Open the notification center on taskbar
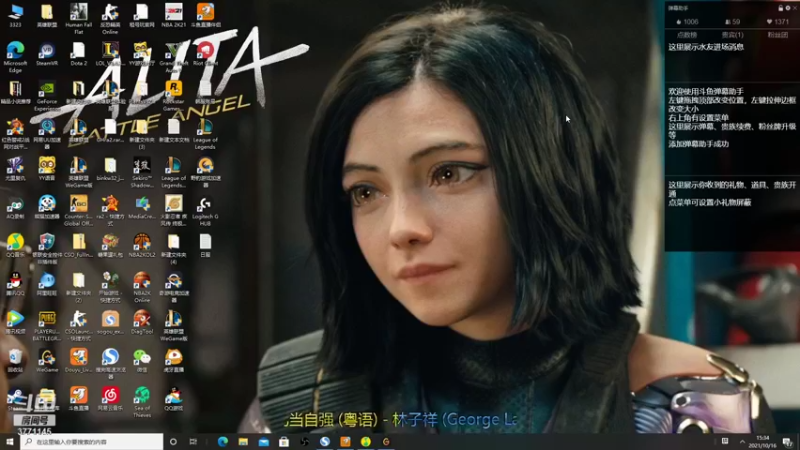 point(787,441)
